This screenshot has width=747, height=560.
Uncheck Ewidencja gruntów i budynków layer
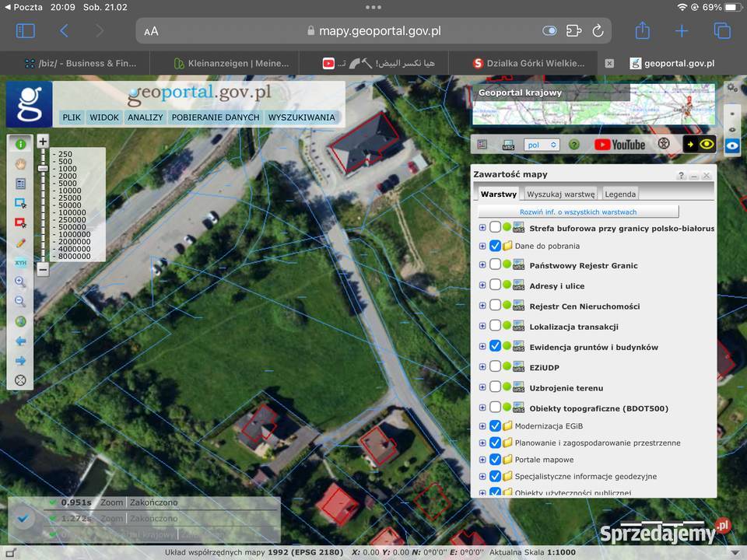click(x=495, y=346)
